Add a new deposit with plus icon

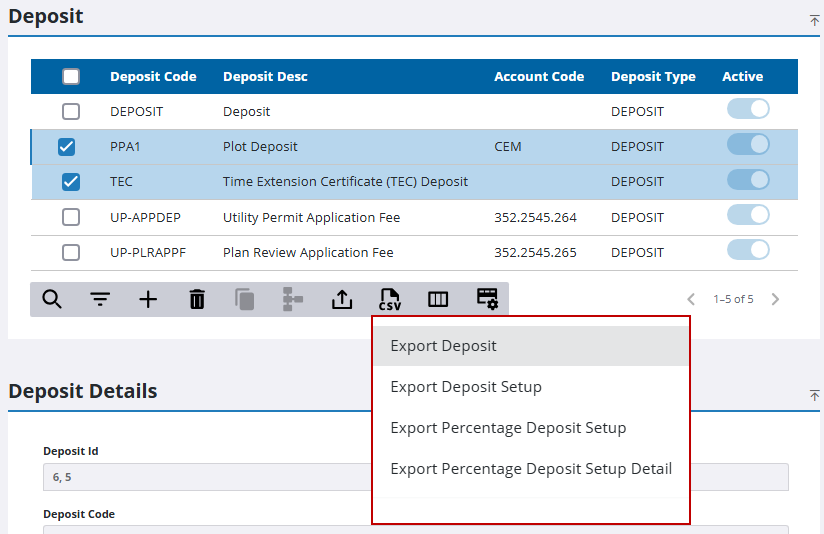tap(148, 299)
